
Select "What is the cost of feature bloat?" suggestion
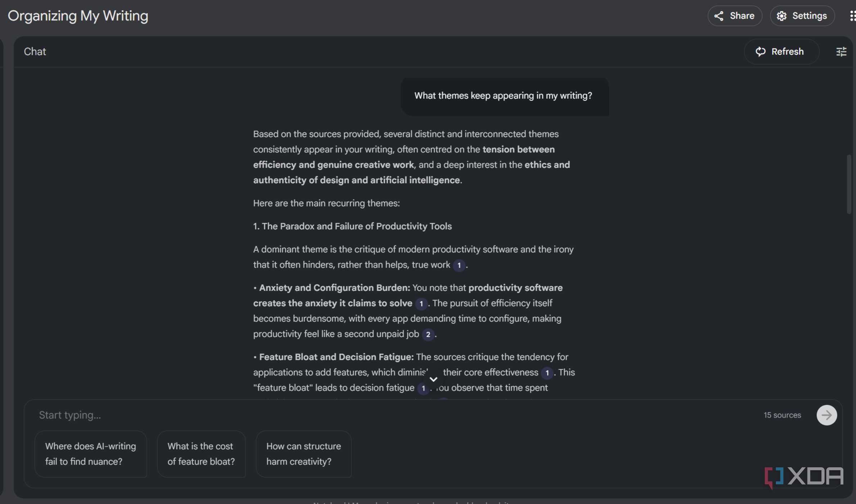201,454
